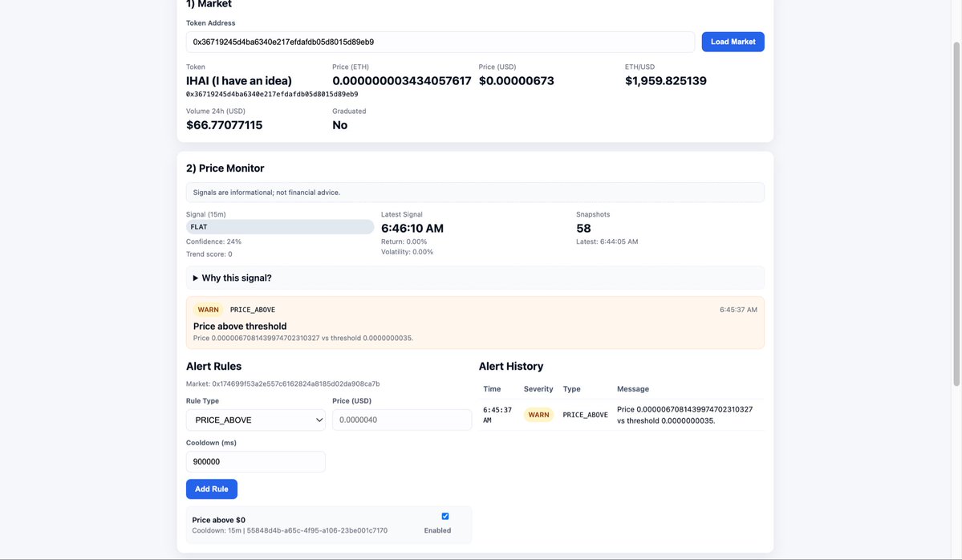Expand the 'Why this signal?' disclosure

click(475, 278)
